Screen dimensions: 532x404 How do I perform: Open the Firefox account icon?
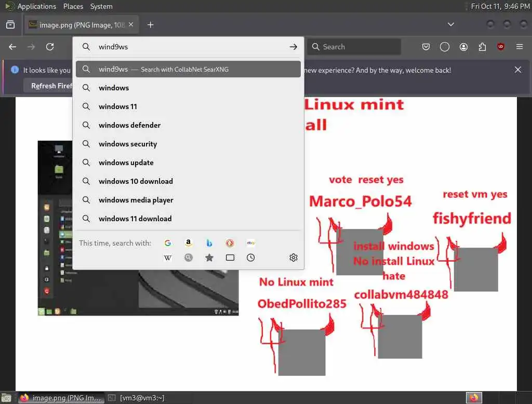[463, 47]
